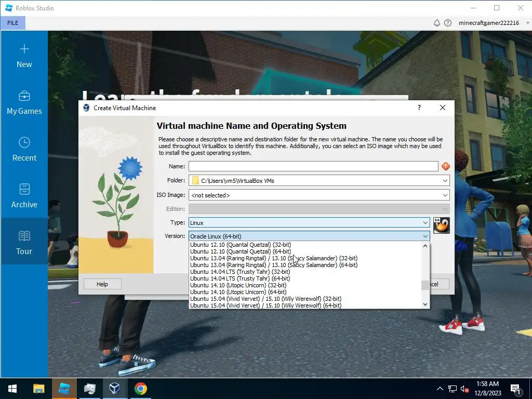Open the notification center icon
532x399 pixels.
click(515, 390)
